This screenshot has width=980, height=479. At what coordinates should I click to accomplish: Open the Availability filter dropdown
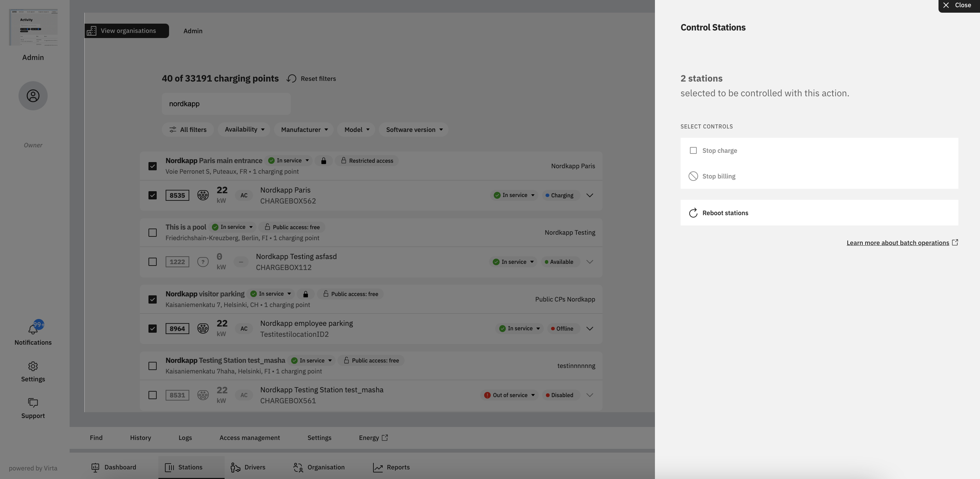click(244, 130)
